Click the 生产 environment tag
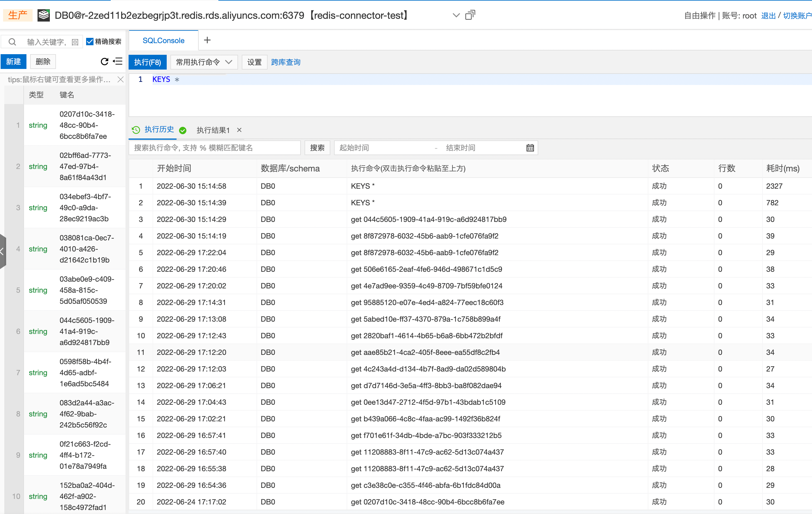The height and width of the screenshot is (514, 812). coord(18,15)
